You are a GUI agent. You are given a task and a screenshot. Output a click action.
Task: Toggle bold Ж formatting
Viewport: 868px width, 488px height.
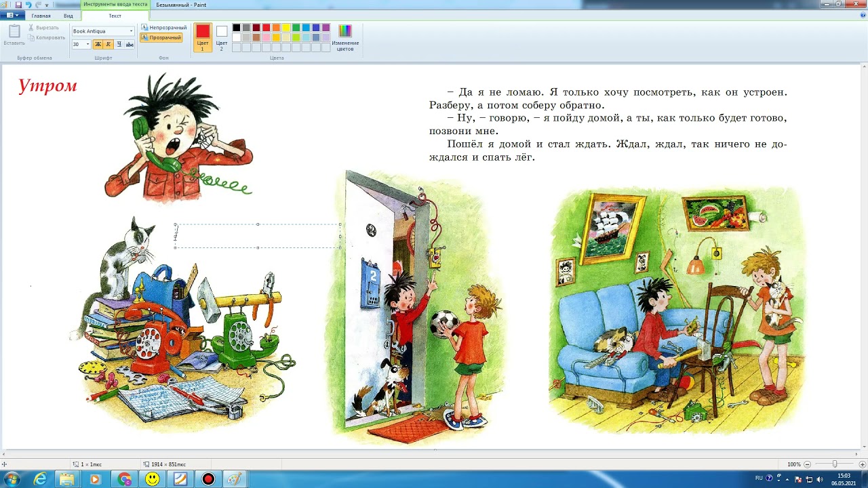pos(98,44)
